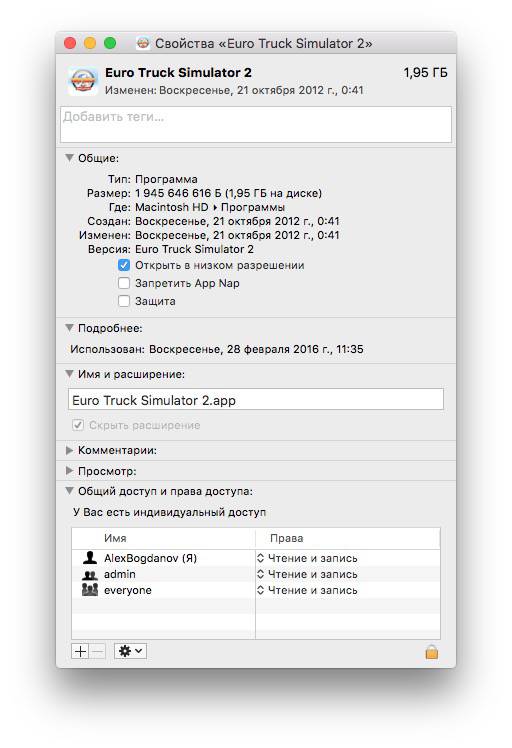The height and width of the screenshot is (748, 512).
Task: Collapse the "Общие" section
Action: 70,158
